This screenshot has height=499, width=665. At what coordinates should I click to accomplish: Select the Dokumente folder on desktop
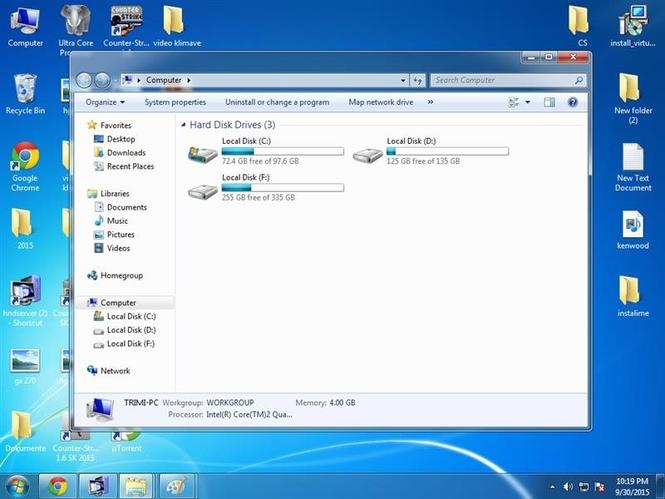point(25,431)
